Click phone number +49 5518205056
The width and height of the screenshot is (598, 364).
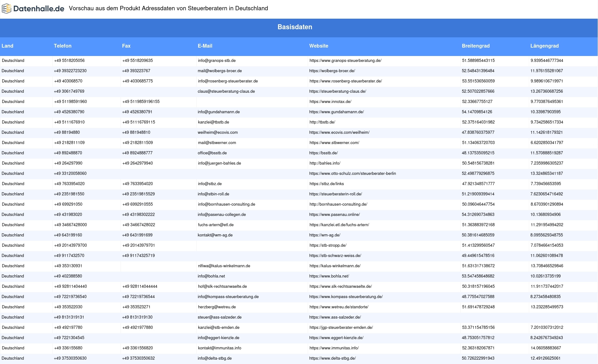(69, 61)
